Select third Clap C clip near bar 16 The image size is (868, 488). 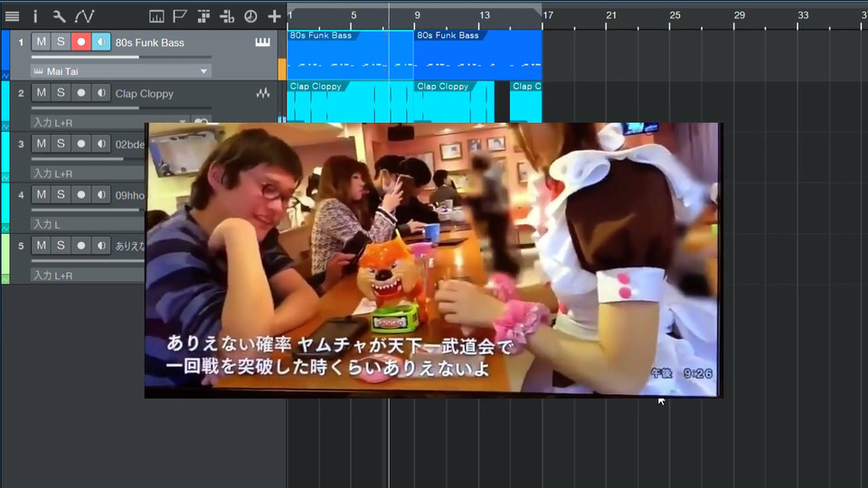[x=526, y=102]
